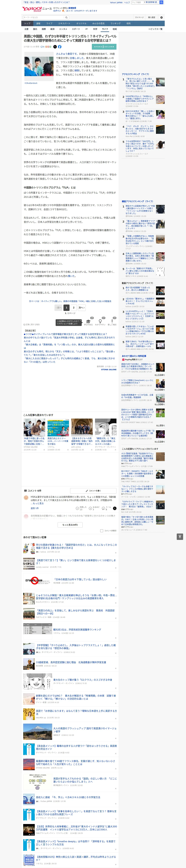
Task: Open 33歳経営者、高卒認定試験に挑む article
Action: 71,662
